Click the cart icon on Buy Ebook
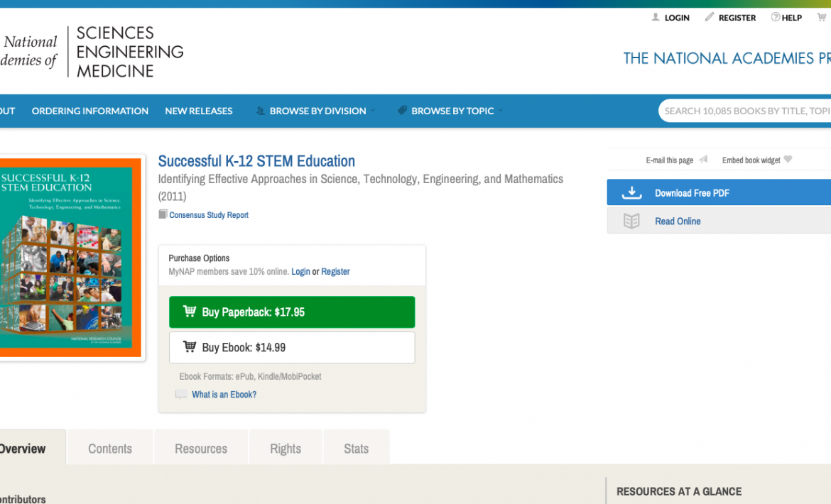This screenshot has height=504, width=831. [189, 346]
